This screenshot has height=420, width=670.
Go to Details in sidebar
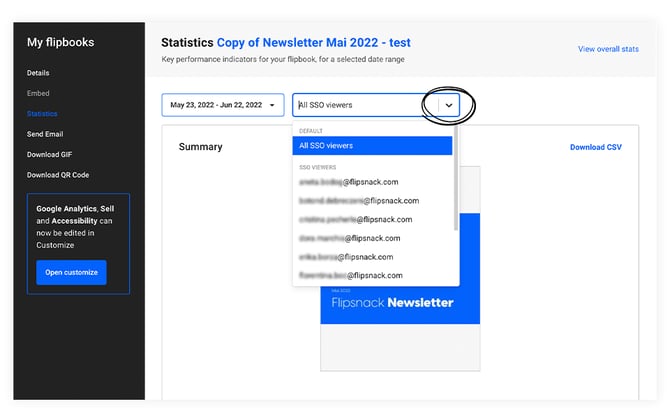tap(38, 73)
